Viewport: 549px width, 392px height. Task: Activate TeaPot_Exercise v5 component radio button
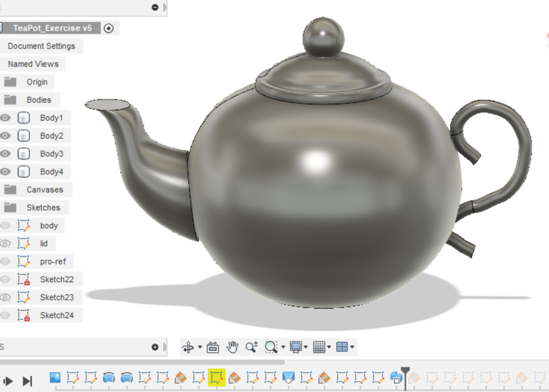pyautogui.click(x=108, y=28)
